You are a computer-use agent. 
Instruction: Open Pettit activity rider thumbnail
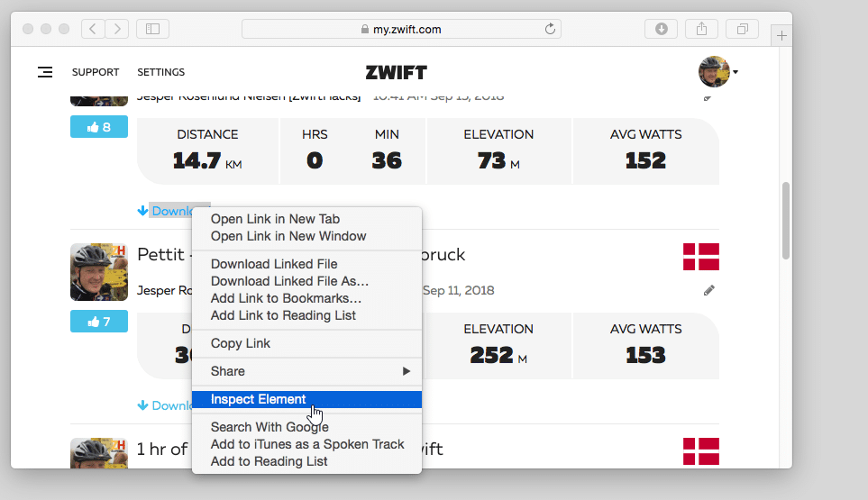pyautogui.click(x=99, y=272)
